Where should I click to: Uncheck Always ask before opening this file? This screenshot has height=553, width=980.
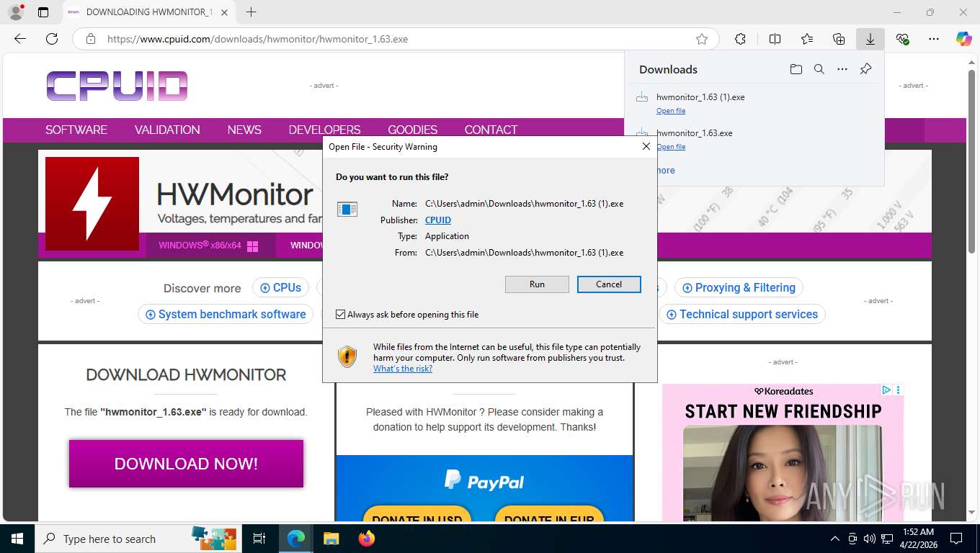click(x=341, y=315)
